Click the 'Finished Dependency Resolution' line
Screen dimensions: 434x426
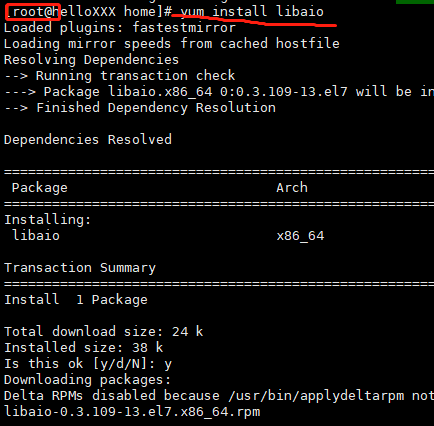click(140, 108)
